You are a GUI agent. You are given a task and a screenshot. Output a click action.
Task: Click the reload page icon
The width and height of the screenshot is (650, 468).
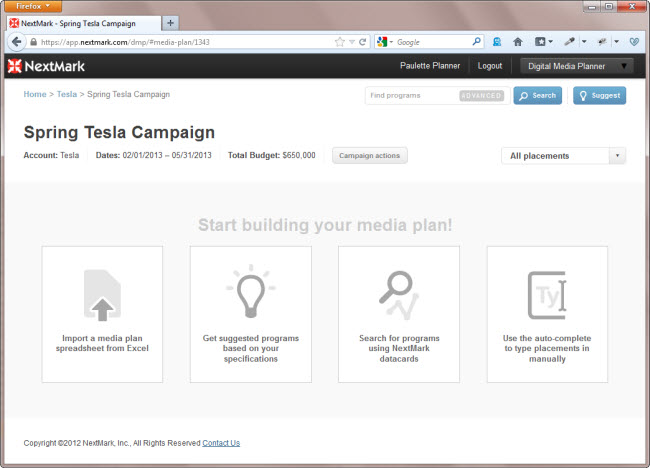pyautogui.click(x=363, y=42)
